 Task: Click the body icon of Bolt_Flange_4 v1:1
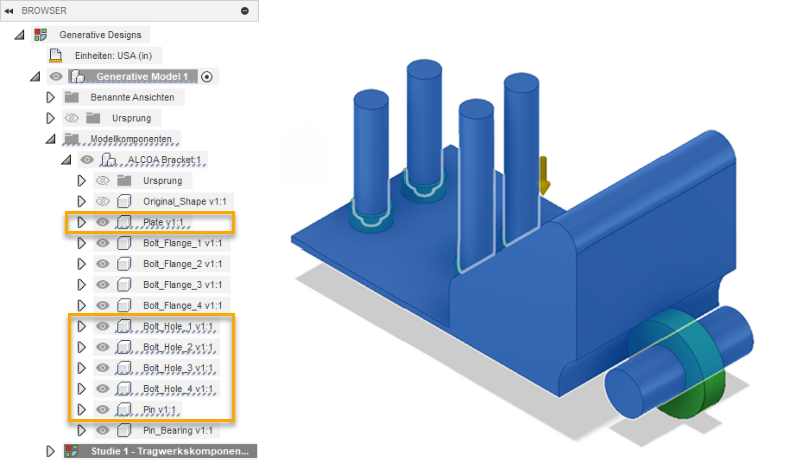(x=124, y=306)
